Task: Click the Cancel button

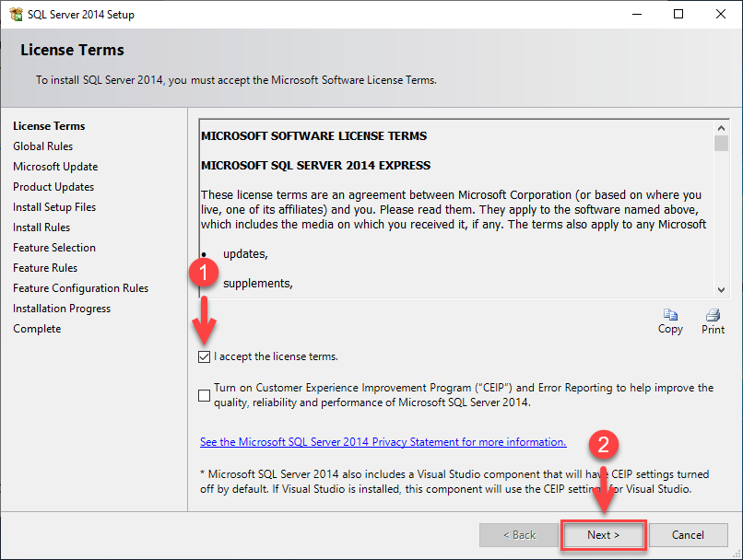Action: (x=688, y=535)
